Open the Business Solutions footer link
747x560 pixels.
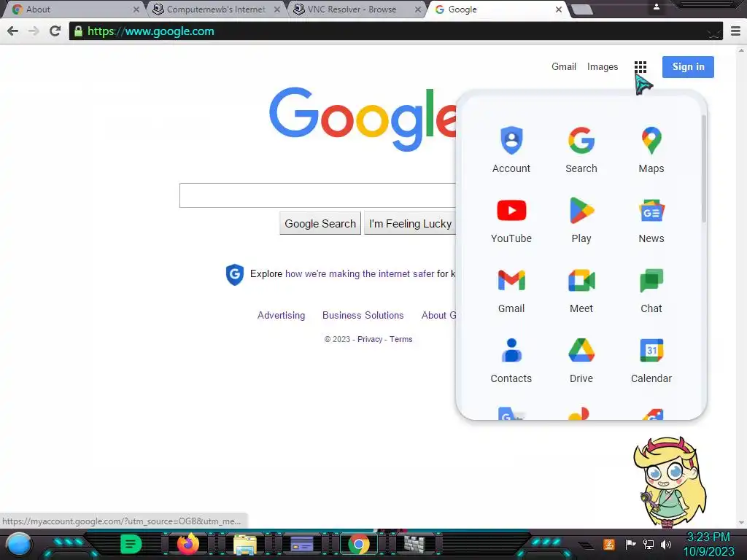tap(363, 315)
